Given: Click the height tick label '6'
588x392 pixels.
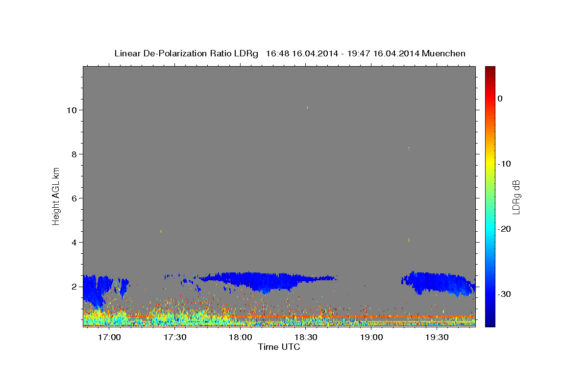Looking at the screenshot, I should (x=74, y=198).
